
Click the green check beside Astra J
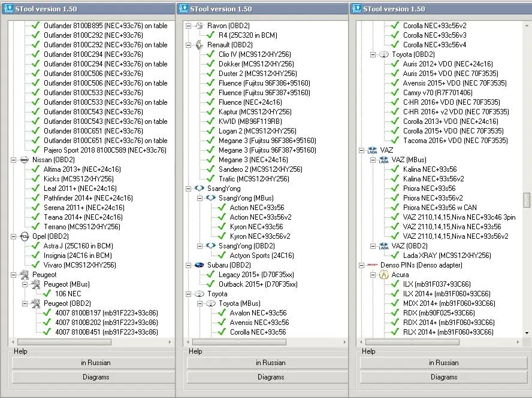point(35,246)
